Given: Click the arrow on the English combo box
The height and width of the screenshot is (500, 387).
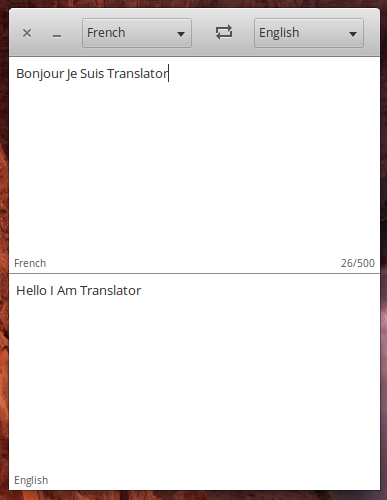Looking at the screenshot, I should (353, 34).
